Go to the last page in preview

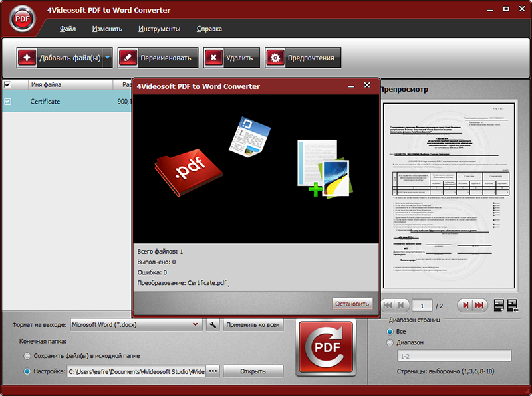[479, 306]
